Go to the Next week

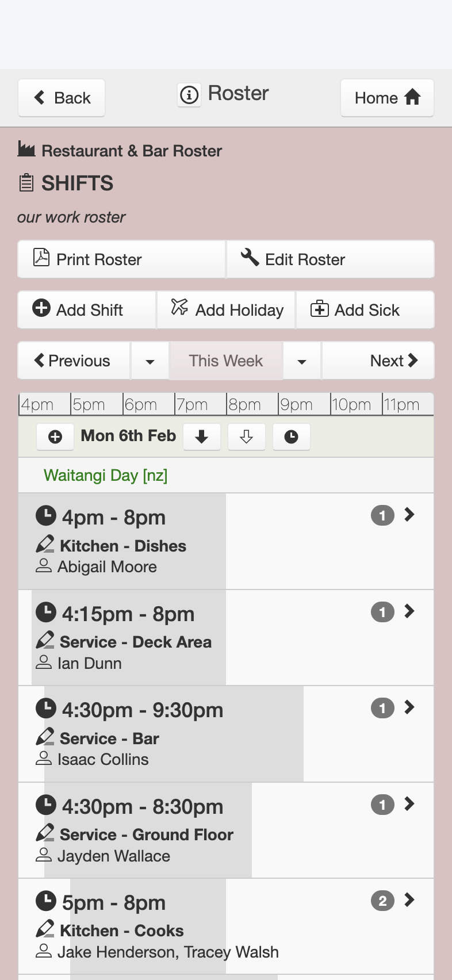click(378, 361)
